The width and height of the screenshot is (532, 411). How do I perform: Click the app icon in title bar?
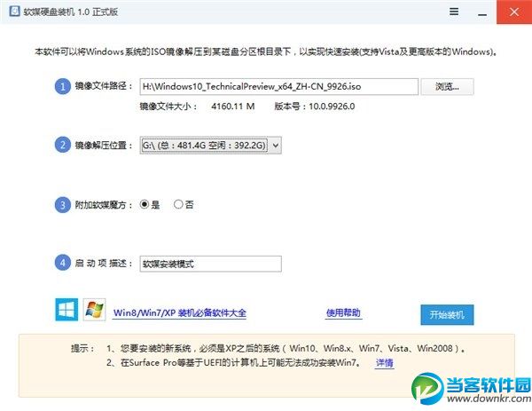pos(14,12)
